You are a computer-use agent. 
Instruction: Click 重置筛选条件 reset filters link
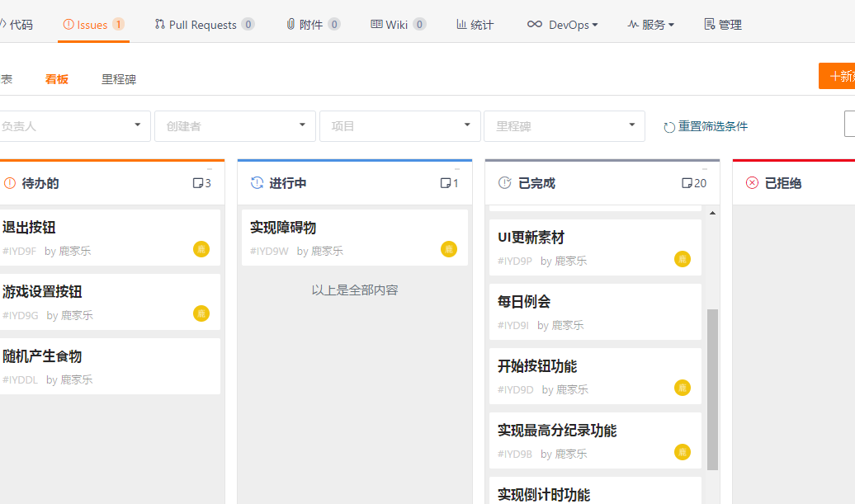[713, 126]
